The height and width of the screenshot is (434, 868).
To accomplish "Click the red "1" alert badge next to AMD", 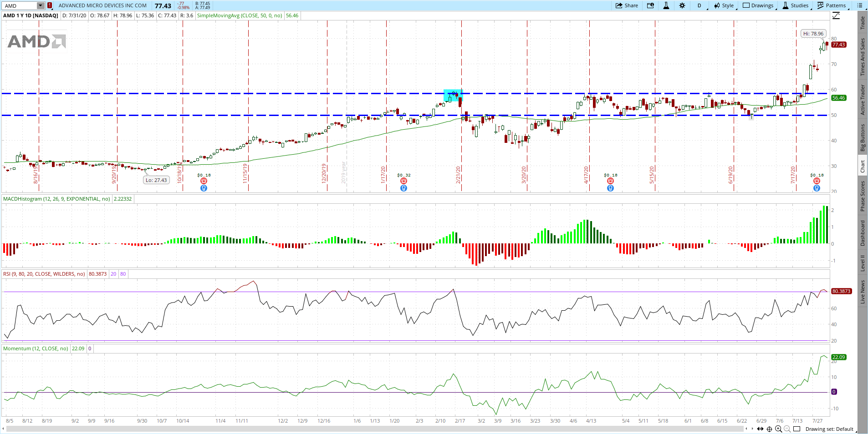I will coord(49,5).
